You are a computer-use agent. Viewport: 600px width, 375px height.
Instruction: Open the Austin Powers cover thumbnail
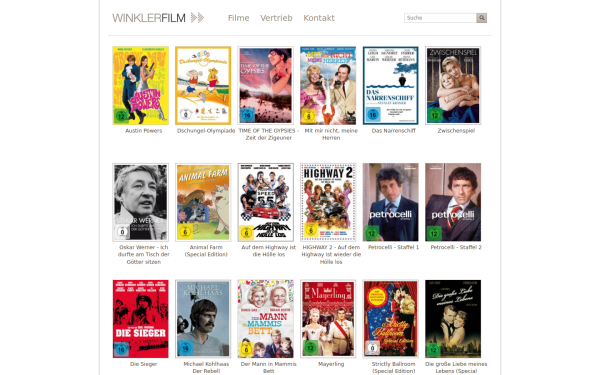point(140,85)
